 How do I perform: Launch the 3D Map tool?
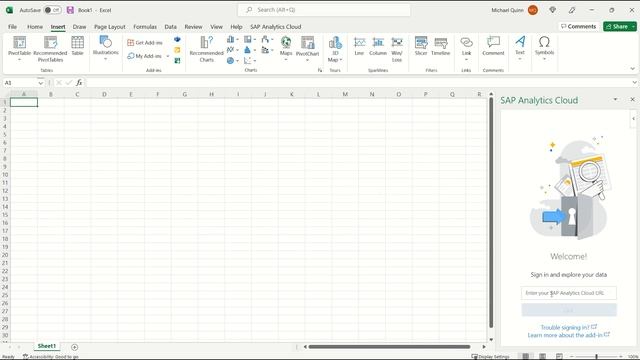[x=335, y=49]
